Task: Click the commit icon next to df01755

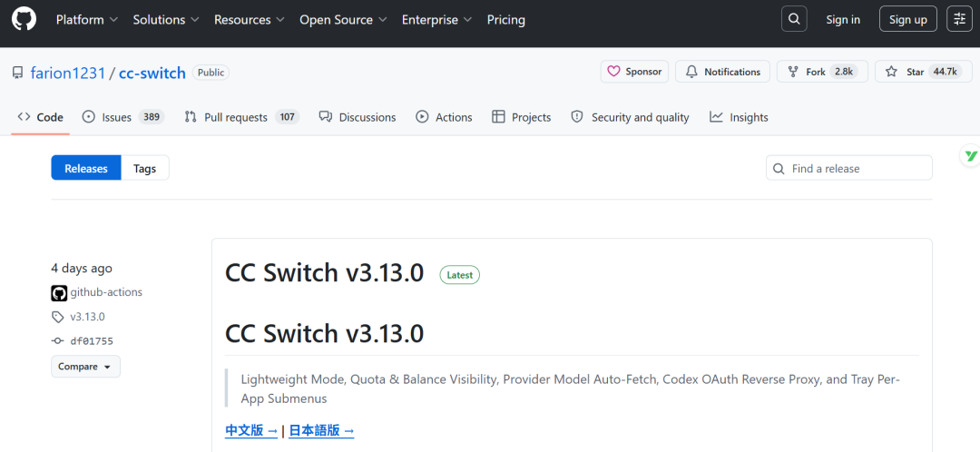Action: (57, 340)
